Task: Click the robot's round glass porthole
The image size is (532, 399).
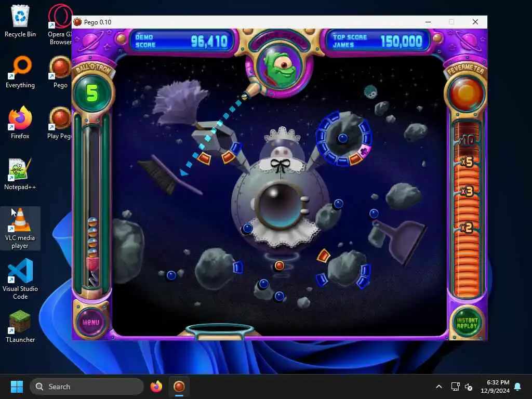Action: click(x=280, y=205)
